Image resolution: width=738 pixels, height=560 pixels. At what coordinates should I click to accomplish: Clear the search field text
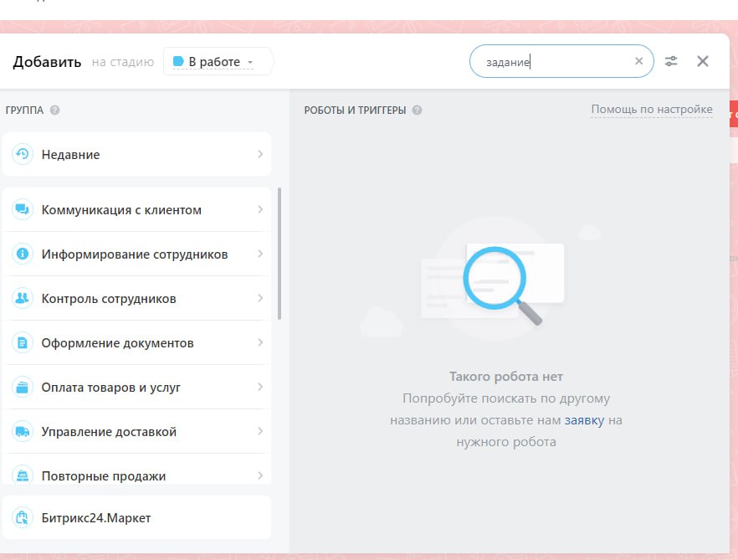pos(639,61)
